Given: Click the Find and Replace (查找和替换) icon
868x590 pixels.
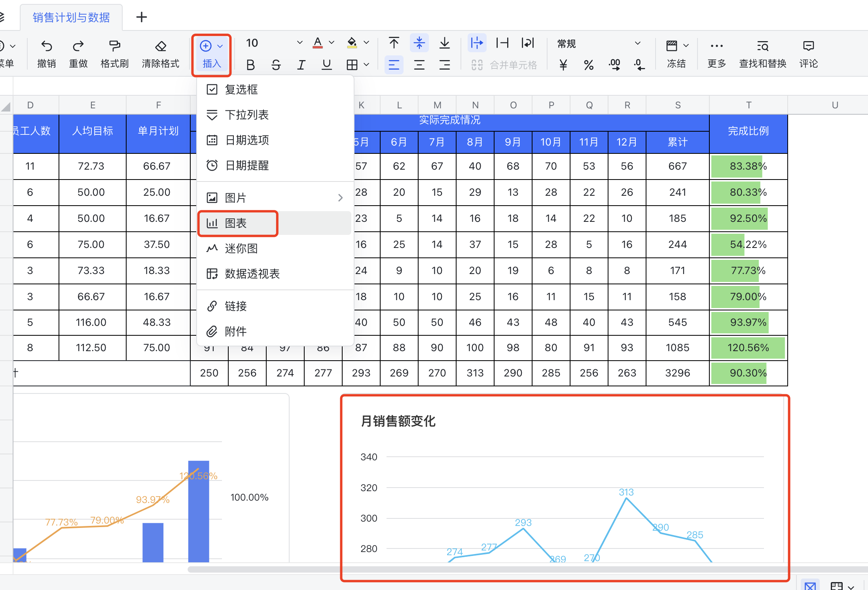Looking at the screenshot, I should pyautogui.click(x=762, y=46).
